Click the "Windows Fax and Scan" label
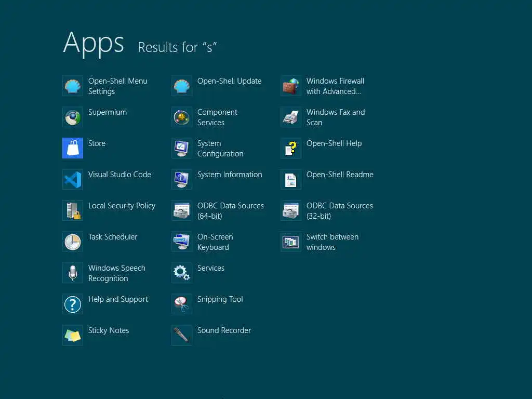This screenshot has height=399, width=532. pyautogui.click(x=336, y=117)
